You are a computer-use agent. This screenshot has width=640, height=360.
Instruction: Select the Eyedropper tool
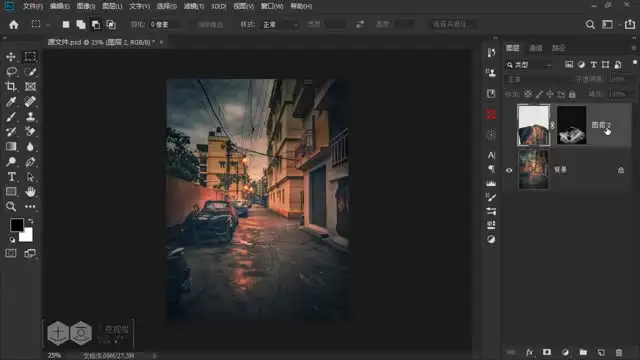(x=11, y=101)
